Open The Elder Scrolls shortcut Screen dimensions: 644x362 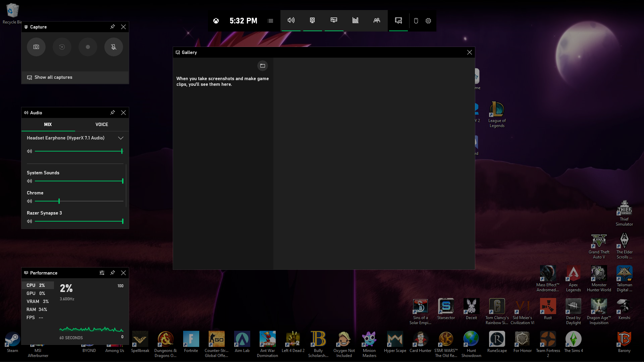(x=624, y=246)
